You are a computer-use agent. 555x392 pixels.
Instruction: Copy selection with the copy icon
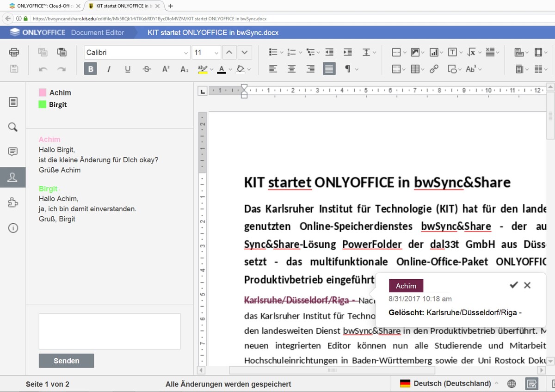[x=43, y=52]
